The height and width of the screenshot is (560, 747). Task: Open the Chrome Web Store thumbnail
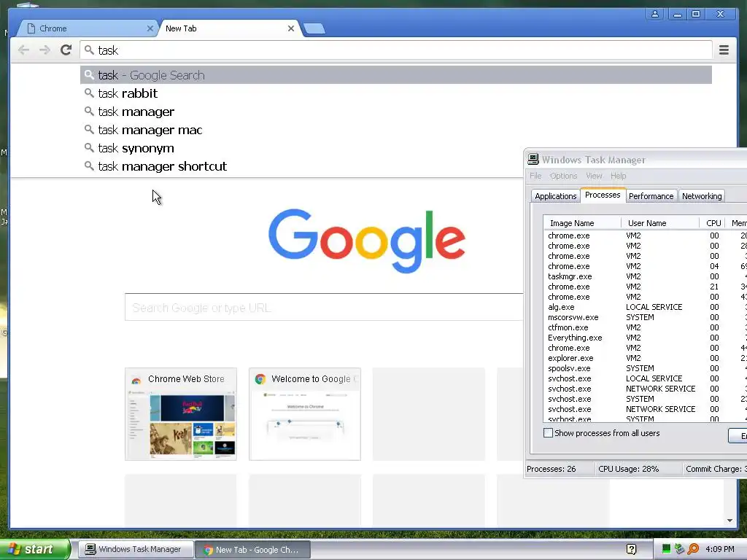pyautogui.click(x=181, y=414)
